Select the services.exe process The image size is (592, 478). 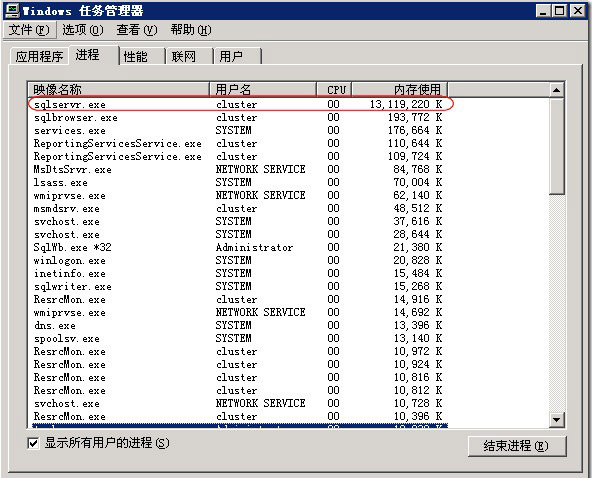[x=238, y=130]
